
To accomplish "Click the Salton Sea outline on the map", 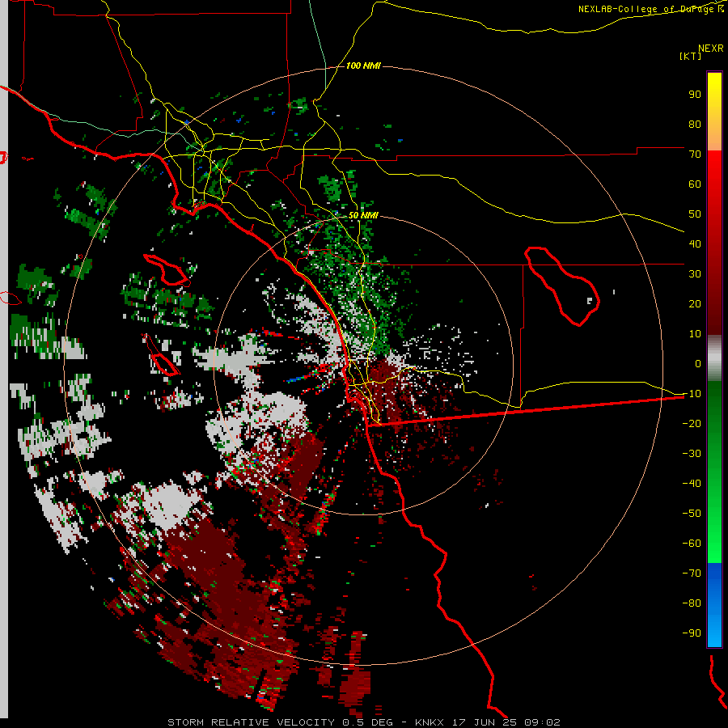I will tap(561, 286).
